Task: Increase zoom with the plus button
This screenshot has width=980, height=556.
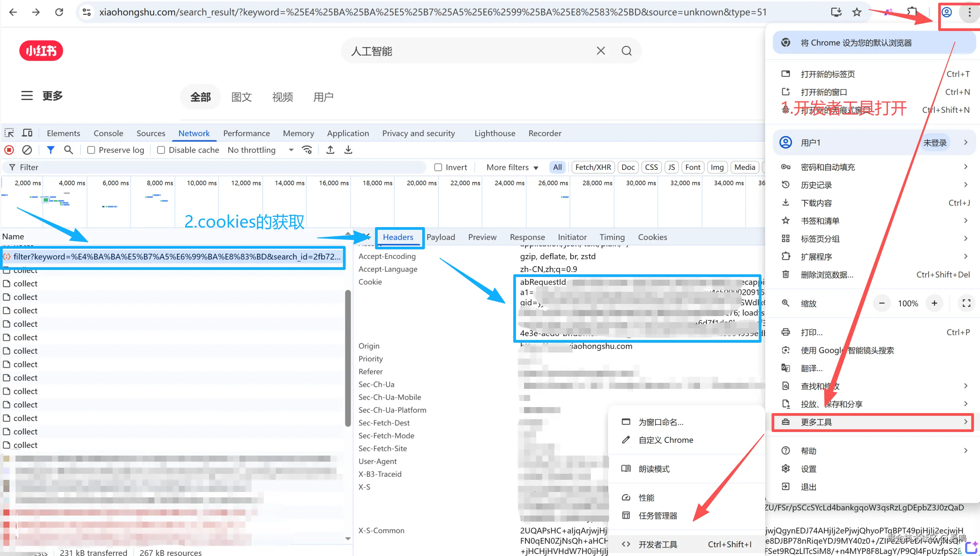Action: 934,303
